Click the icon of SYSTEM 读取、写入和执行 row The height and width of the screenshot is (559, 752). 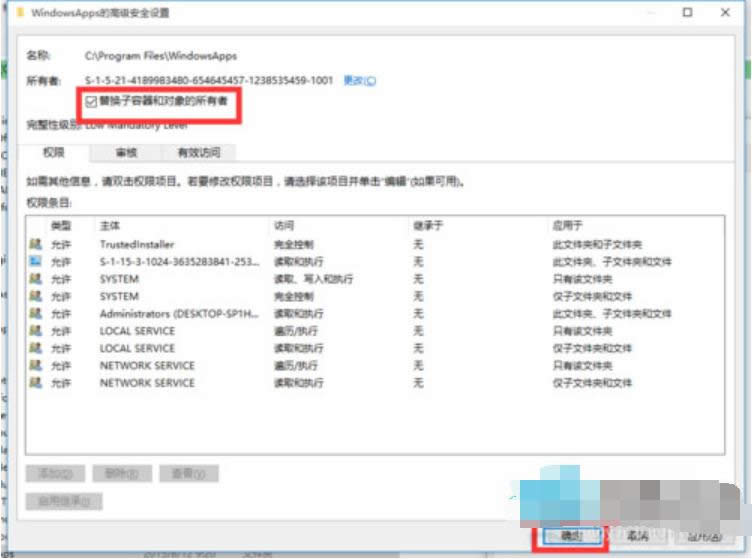(x=35, y=279)
